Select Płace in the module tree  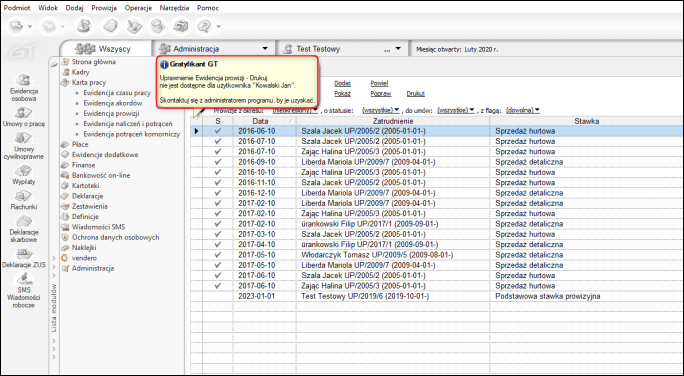click(x=80, y=144)
